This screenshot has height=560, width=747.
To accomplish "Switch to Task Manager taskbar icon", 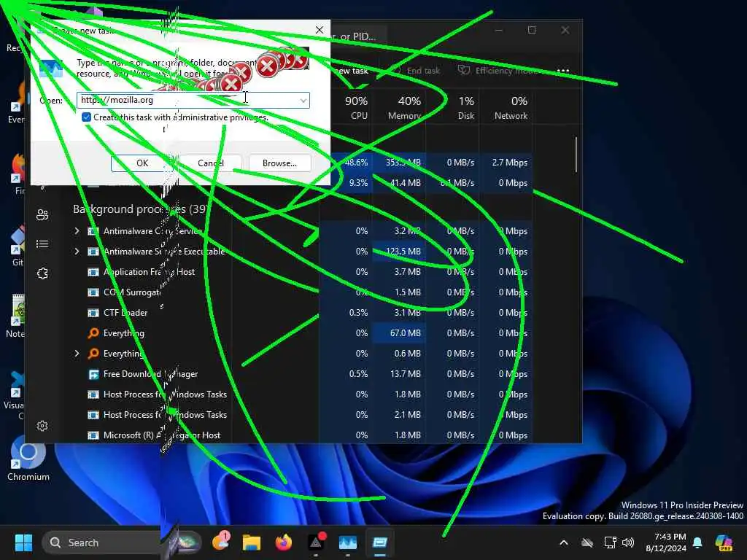I will tap(348, 542).
